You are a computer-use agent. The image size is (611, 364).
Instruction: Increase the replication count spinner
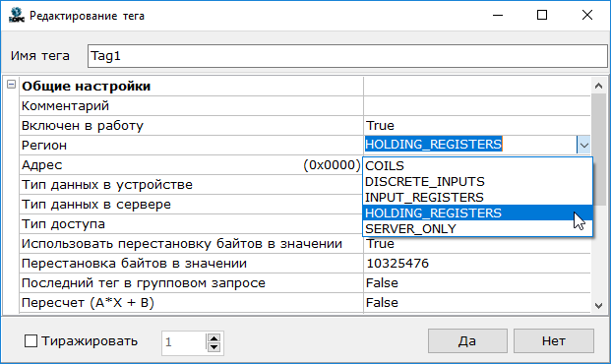click(x=214, y=337)
